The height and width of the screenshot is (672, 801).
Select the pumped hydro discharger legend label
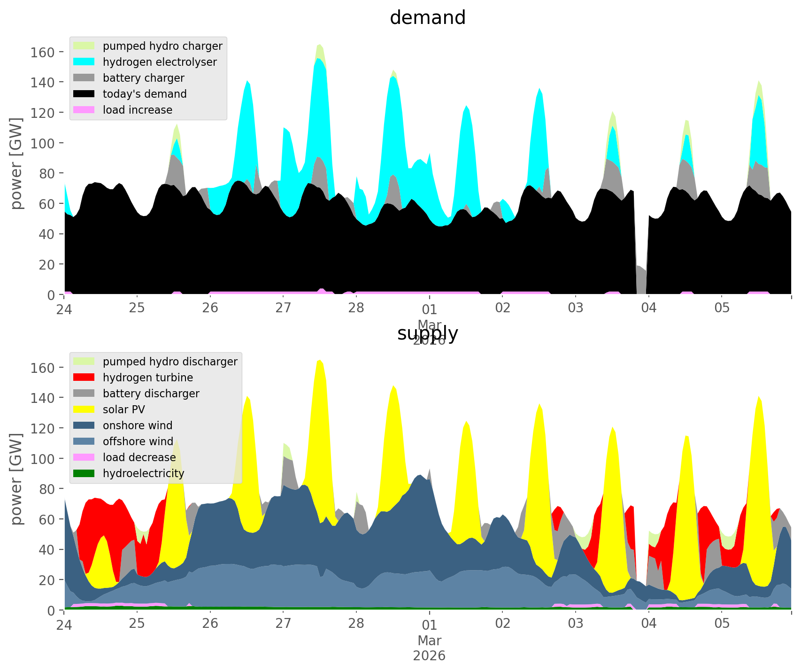[x=170, y=362]
